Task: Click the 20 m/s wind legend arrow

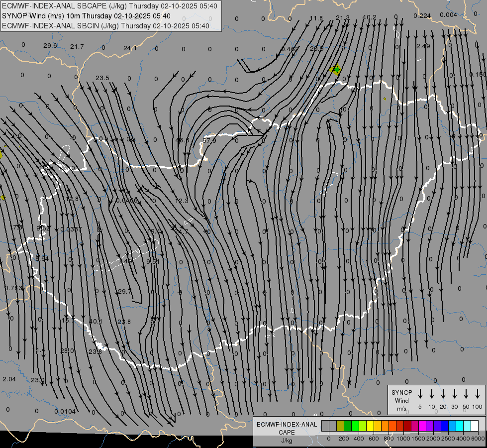Action: click(x=443, y=394)
